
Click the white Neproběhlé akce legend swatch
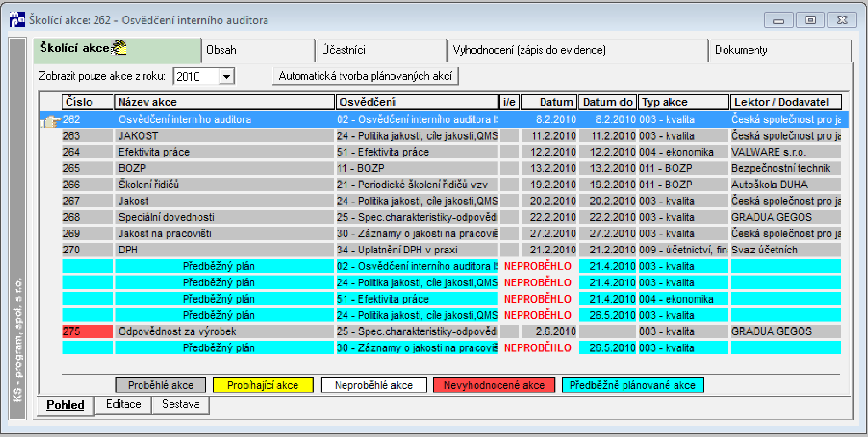point(374,385)
